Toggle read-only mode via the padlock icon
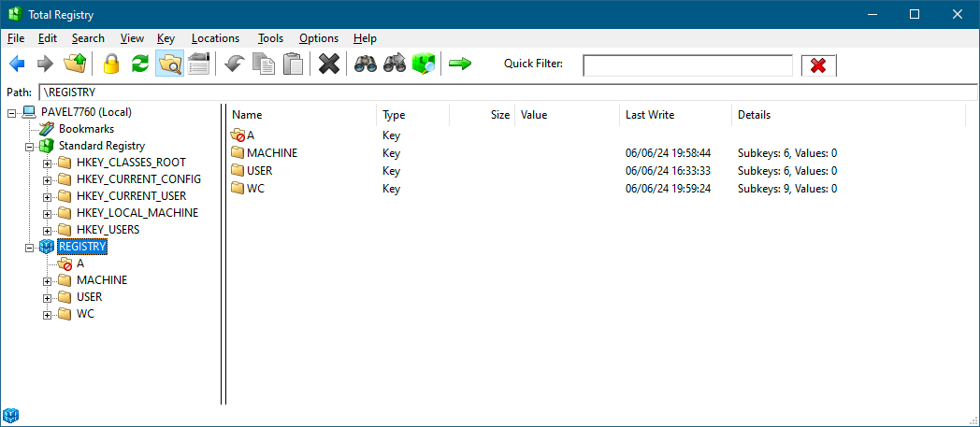The width and height of the screenshot is (980, 427). coord(111,63)
